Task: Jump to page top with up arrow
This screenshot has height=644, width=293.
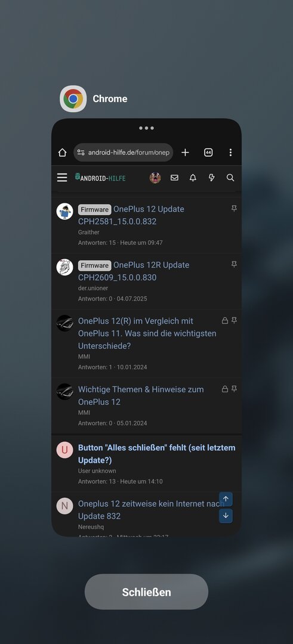Action: 226,499
